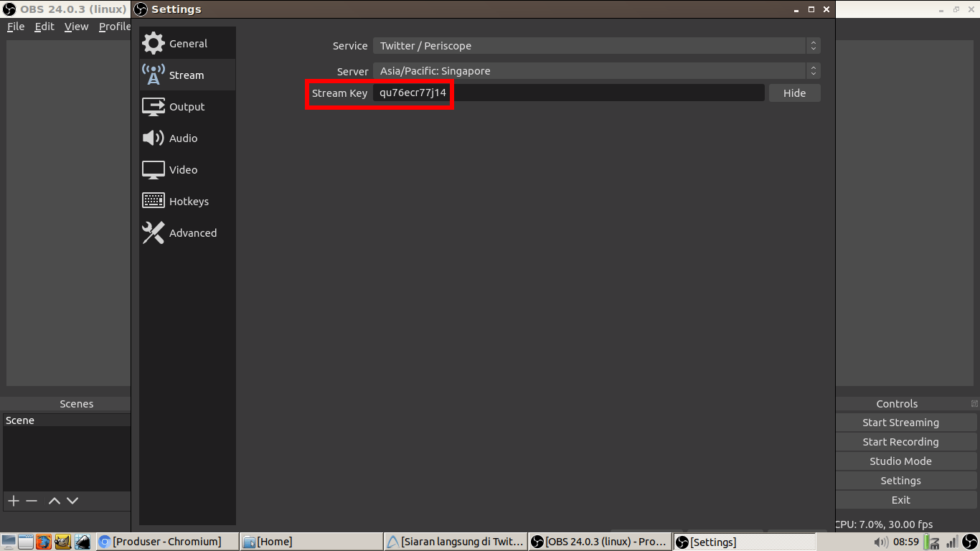This screenshot has height=551, width=980.
Task: Open the Profile menu in OBS main window
Action: tap(114, 27)
